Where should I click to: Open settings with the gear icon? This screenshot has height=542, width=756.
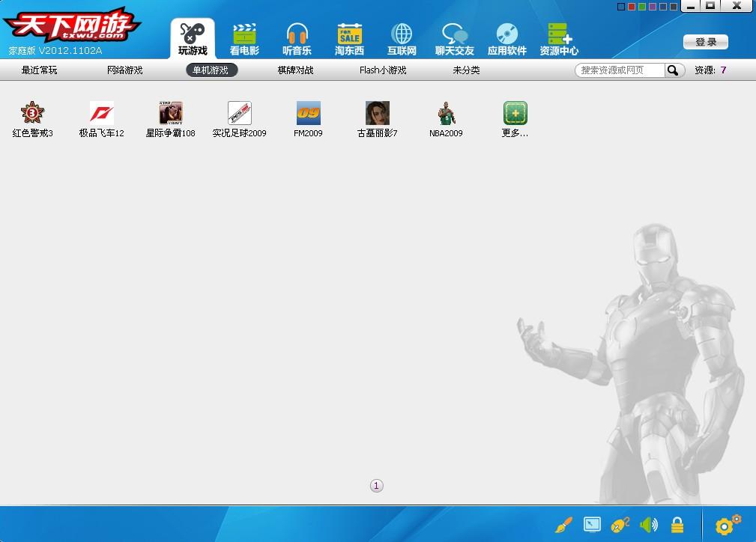click(x=728, y=525)
